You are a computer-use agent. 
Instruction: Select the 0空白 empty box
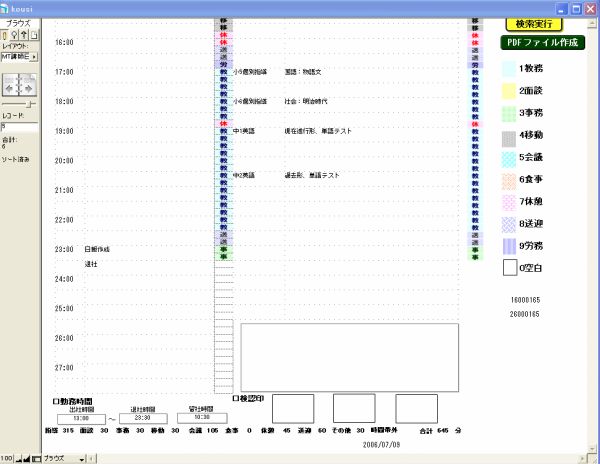click(x=508, y=268)
